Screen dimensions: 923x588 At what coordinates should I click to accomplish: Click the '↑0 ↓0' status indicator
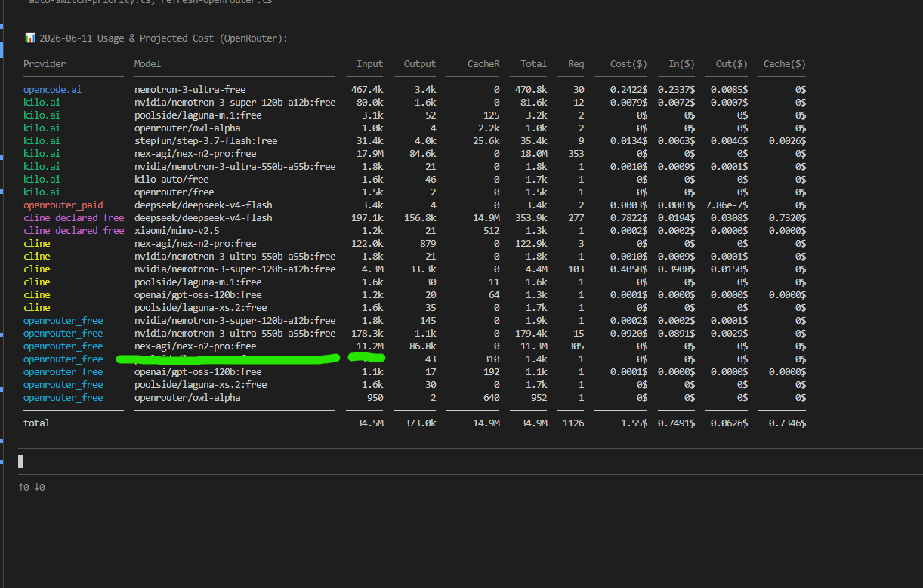pyautogui.click(x=32, y=488)
